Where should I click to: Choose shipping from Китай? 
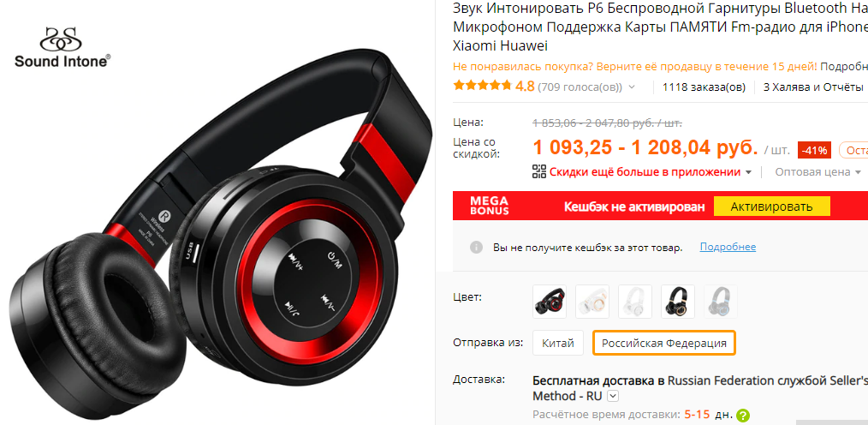[558, 343]
